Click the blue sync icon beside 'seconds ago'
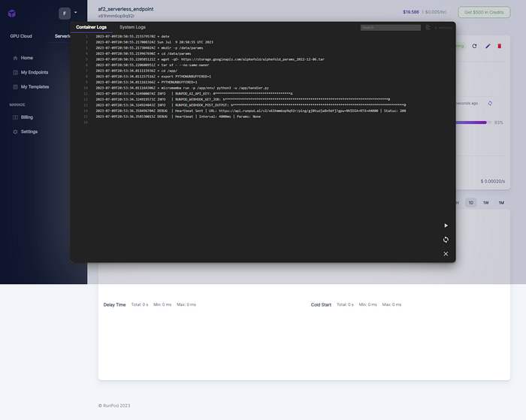 [x=490, y=104]
